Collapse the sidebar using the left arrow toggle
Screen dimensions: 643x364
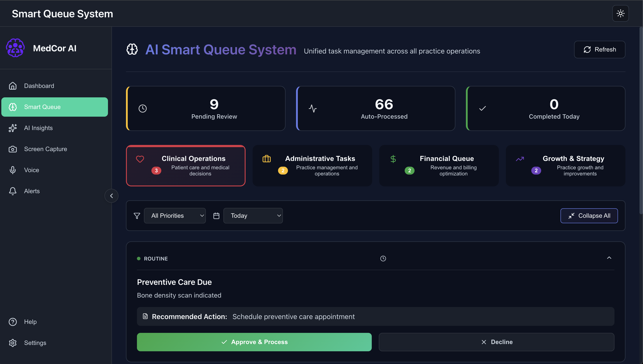pyautogui.click(x=111, y=196)
